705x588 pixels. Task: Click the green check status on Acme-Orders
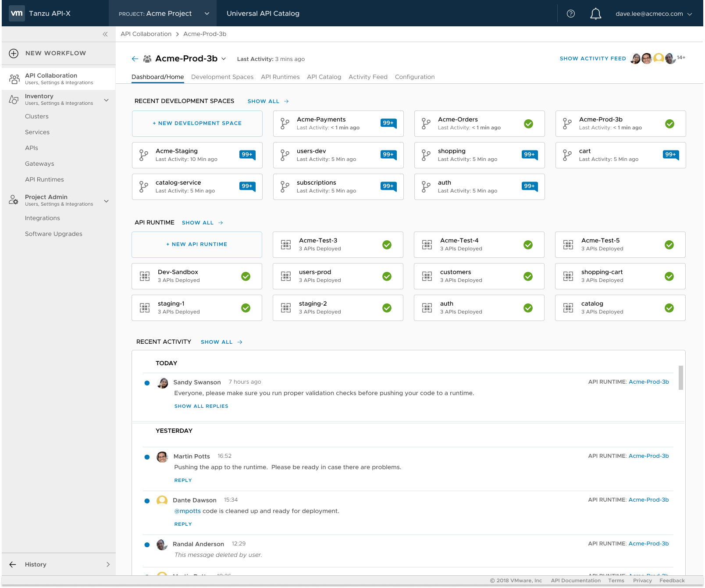(529, 124)
